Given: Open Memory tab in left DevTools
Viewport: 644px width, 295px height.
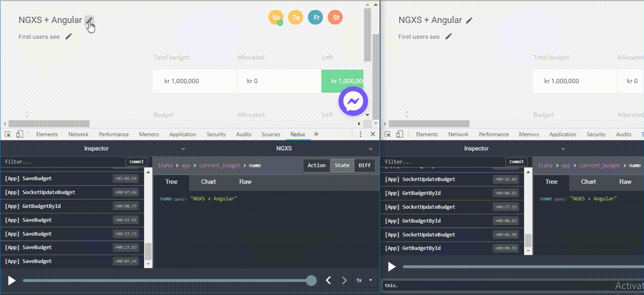Looking at the screenshot, I should [149, 134].
